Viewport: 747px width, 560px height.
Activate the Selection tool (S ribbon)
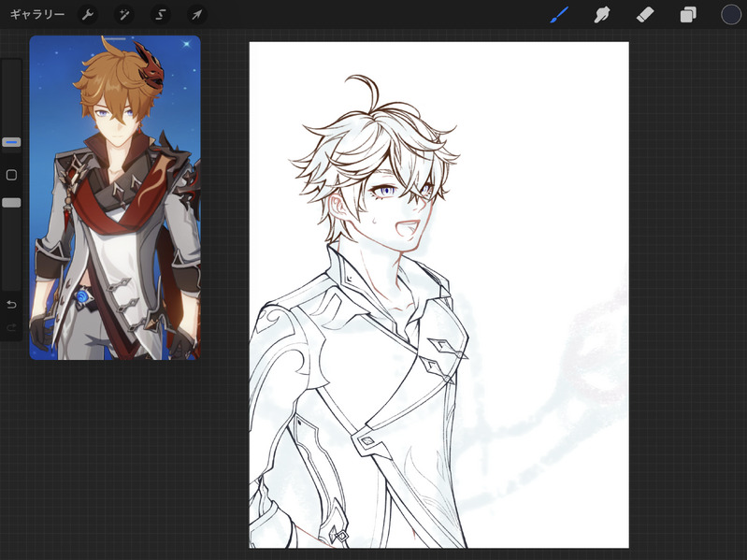tap(161, 15)
